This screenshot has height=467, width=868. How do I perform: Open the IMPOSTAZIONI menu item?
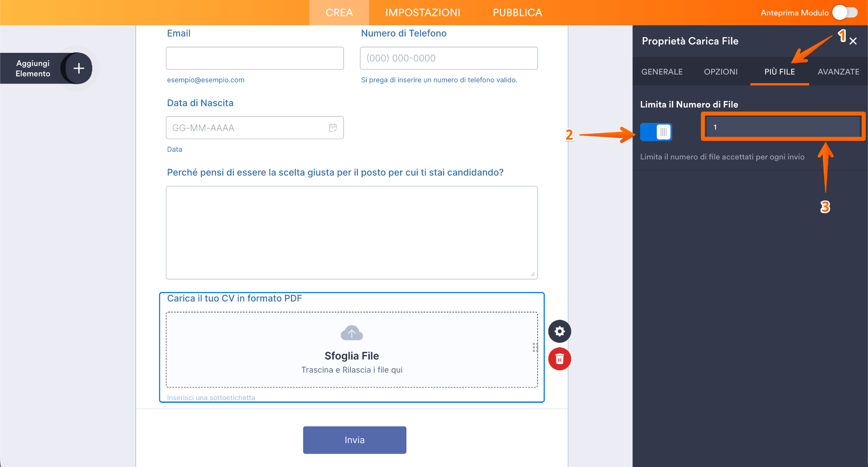(423, 13)
